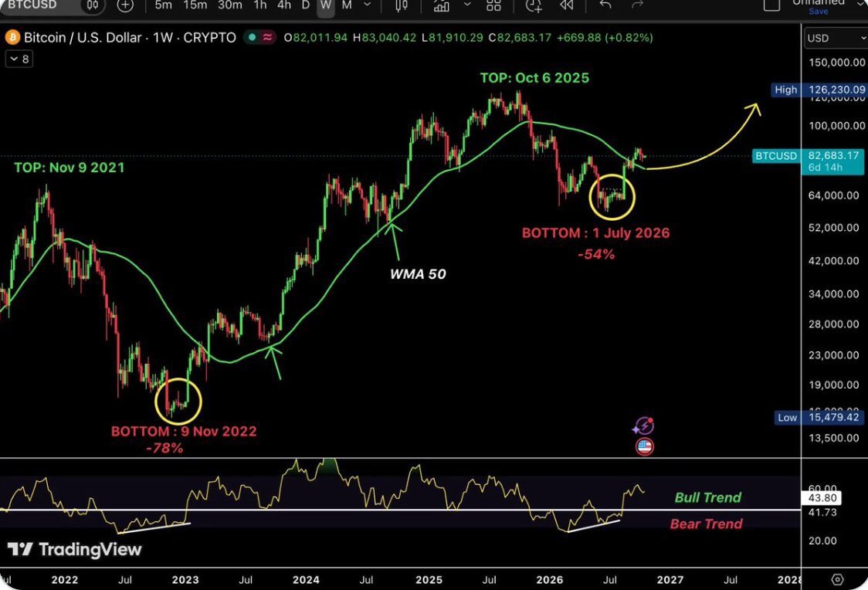Click the +669.88 (+0.82%) change value
This screenshot has height=590, width=868.
pos(605,38)
